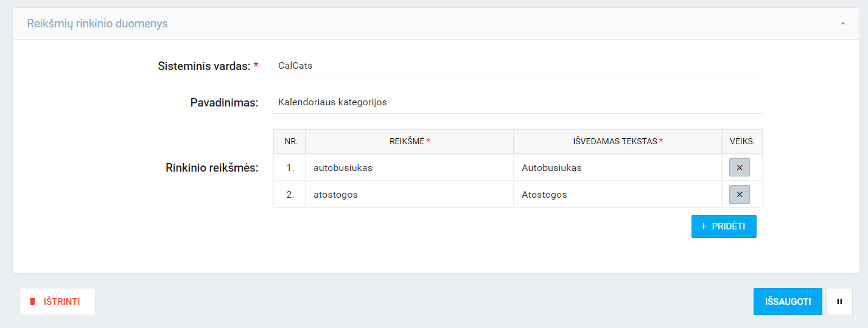Remove the autobusiukas row with X

tap(739, 167)
